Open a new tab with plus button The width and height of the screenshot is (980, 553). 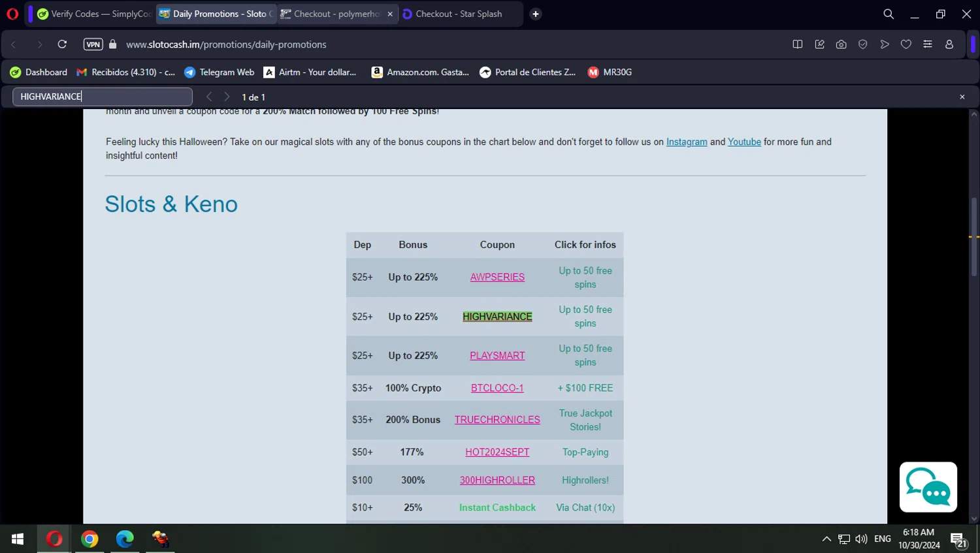click(x=536, y=14)
